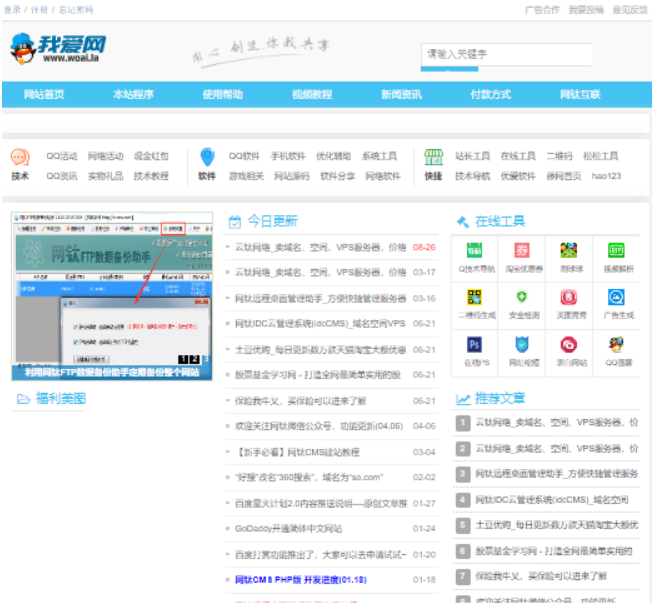Open the FTP backup assistant banner image
This screenshot has width=656, height=607.
[x=111, y=295]
